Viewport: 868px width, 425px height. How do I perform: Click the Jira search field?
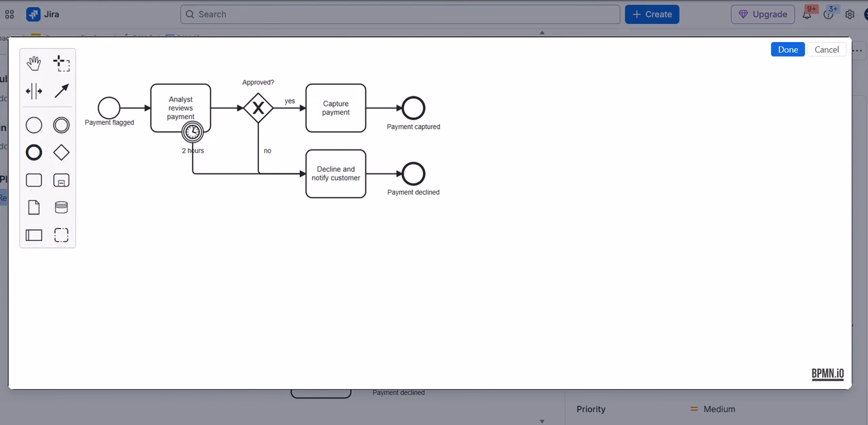click(400, 14)
